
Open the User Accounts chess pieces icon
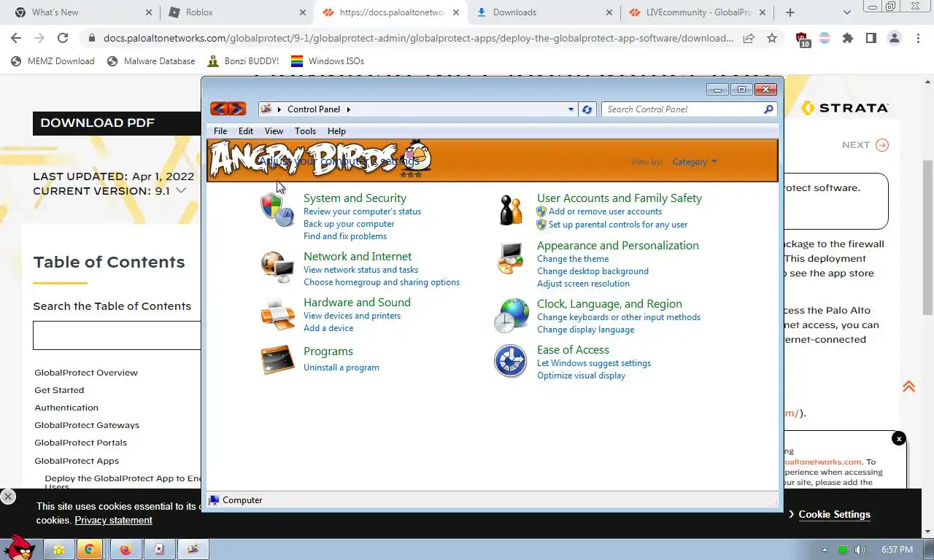click(x=511, y=210)
